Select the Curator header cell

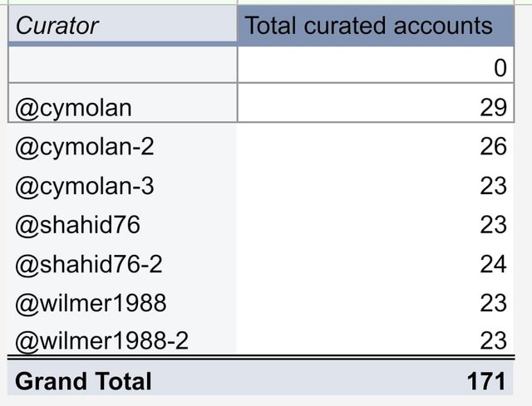pos(122,24)
